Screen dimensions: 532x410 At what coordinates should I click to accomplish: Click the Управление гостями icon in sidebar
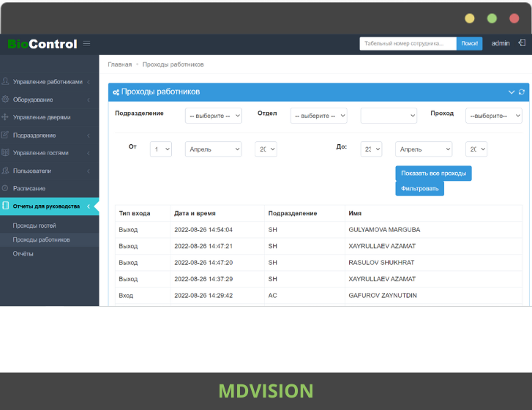pyautogui.click(x=6, y=153)
